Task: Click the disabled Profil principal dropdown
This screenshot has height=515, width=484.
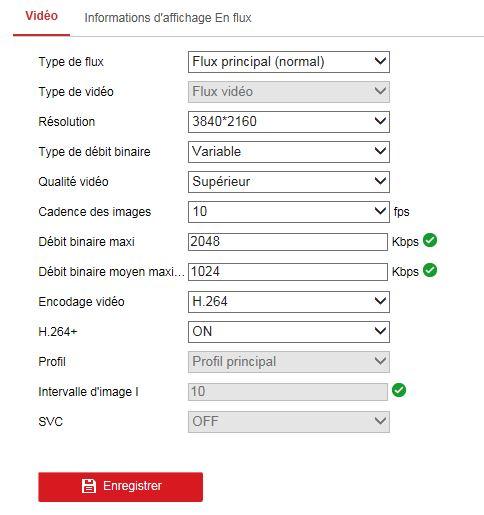Action: (x=289, y=362)
